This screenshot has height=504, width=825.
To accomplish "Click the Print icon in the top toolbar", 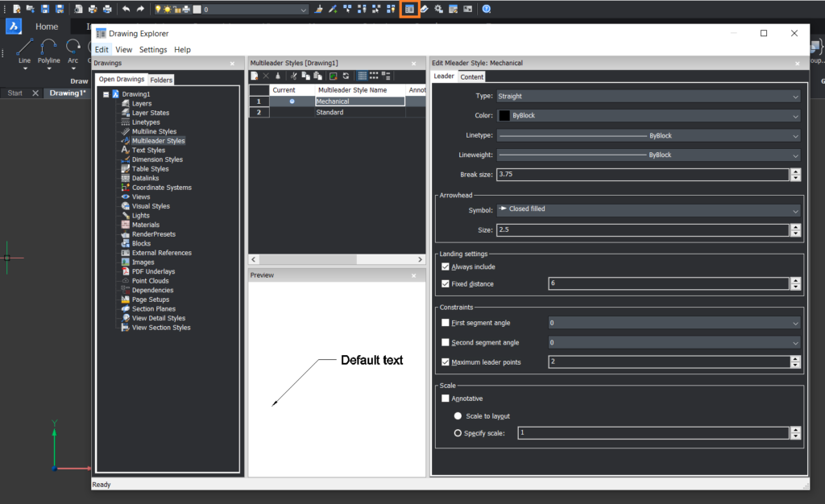I will [x=108, y=9].
